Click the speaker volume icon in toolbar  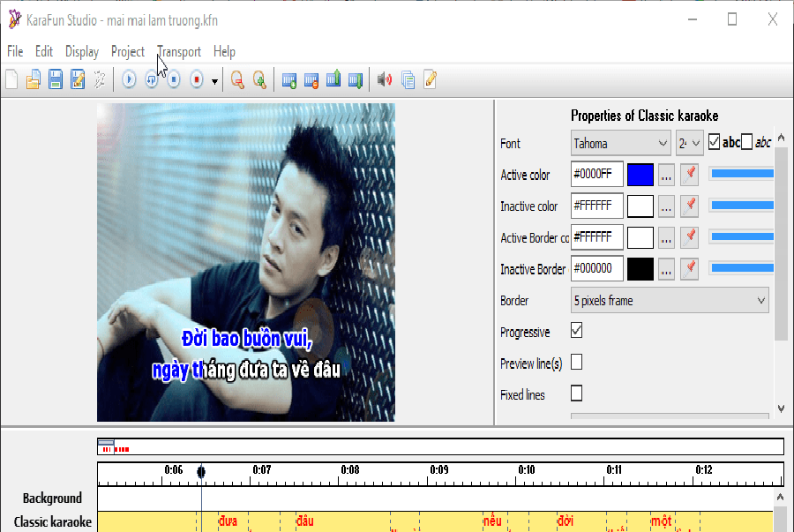385,80
